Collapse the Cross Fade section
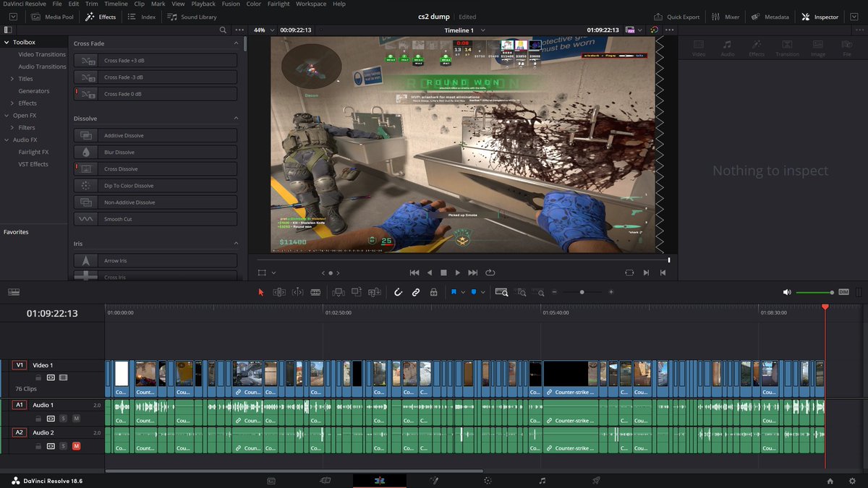The width and height of the screenshot is (868, 488). click(x=235, y=43)
